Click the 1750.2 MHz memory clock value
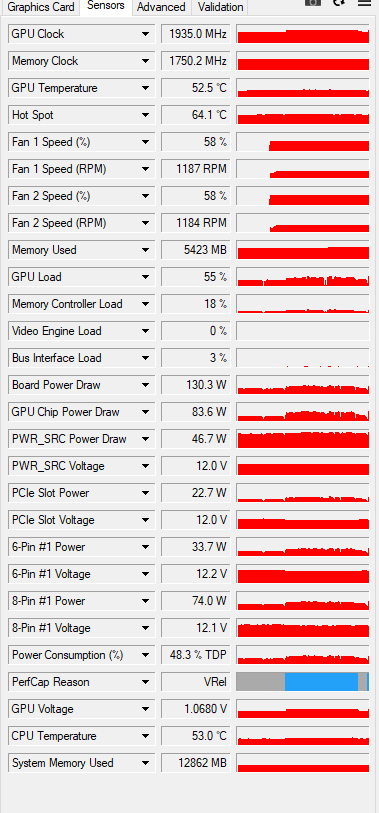 [195, 61]
